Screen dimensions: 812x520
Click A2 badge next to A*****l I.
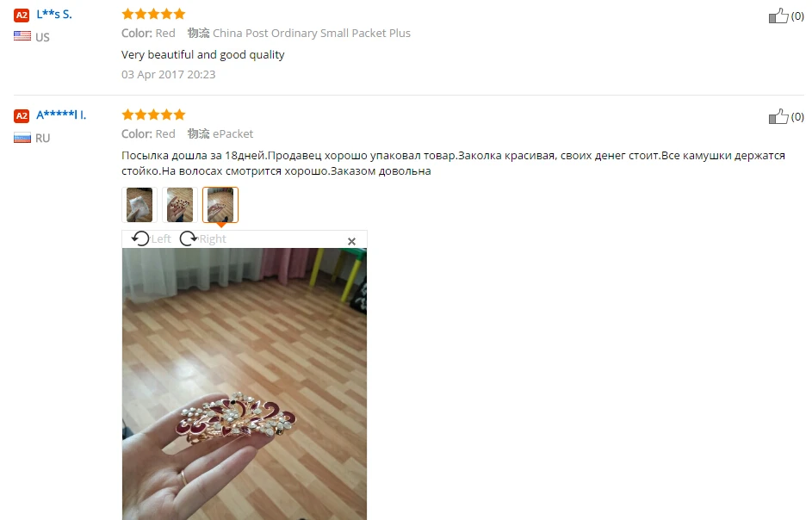point(22,116)
